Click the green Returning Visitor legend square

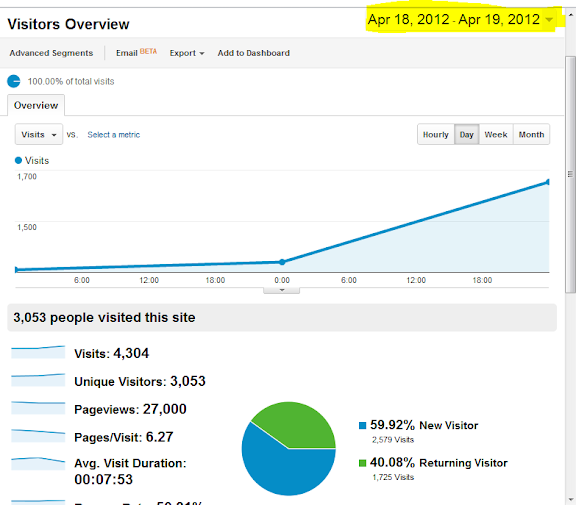click(362, 463)
